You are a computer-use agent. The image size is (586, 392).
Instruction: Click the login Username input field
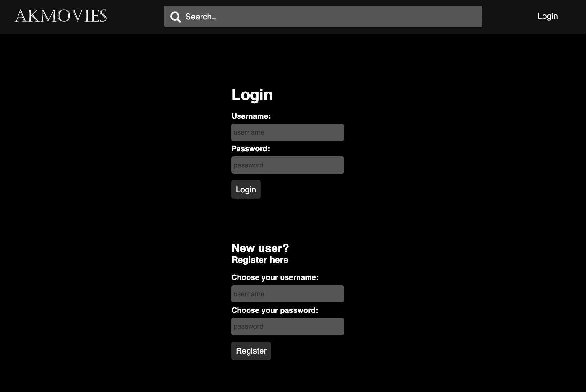pos(287,132)
